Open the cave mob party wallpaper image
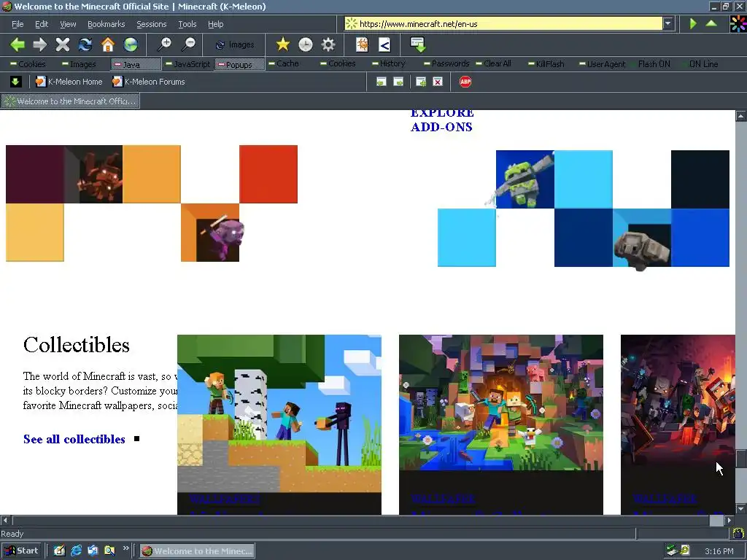 click(501, 402)
